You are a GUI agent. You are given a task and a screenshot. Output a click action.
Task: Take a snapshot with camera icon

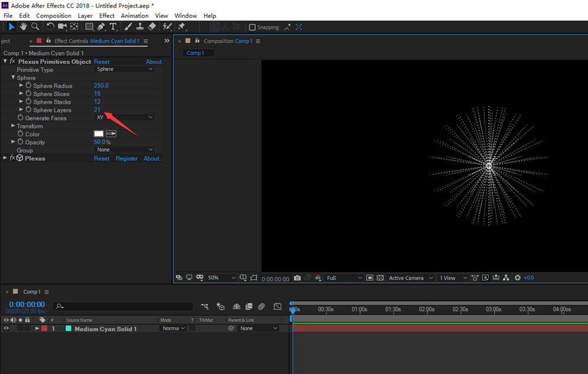298,278
